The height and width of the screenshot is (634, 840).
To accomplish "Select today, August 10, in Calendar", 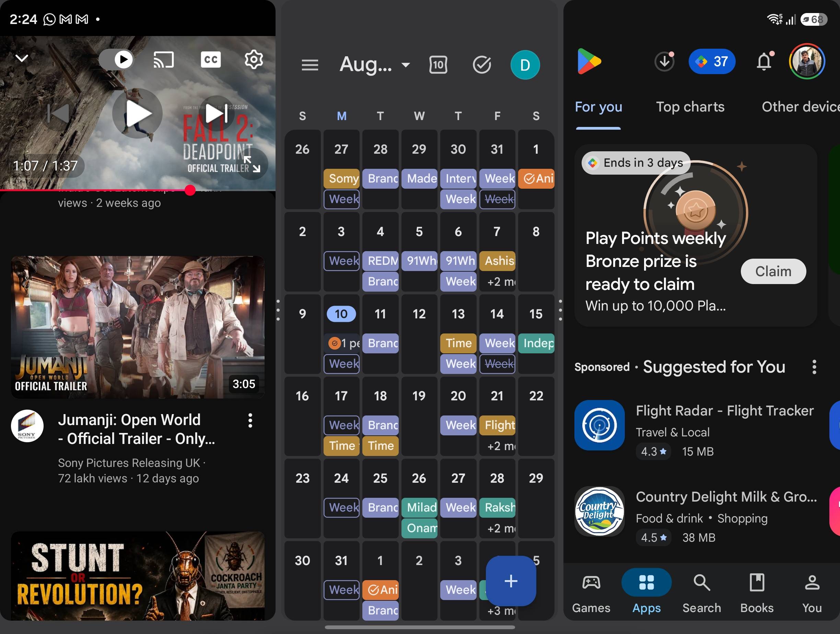I will (341, 314).
